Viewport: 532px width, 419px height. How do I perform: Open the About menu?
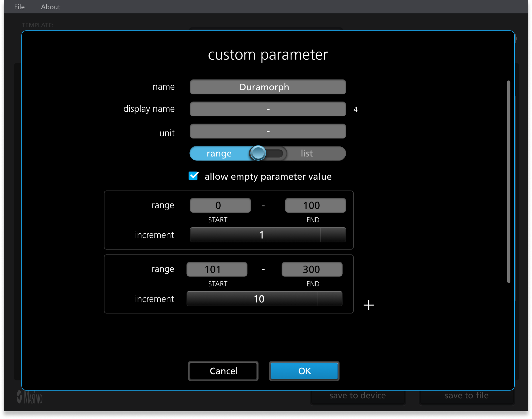pyautogui.click(x=50, y=7)
